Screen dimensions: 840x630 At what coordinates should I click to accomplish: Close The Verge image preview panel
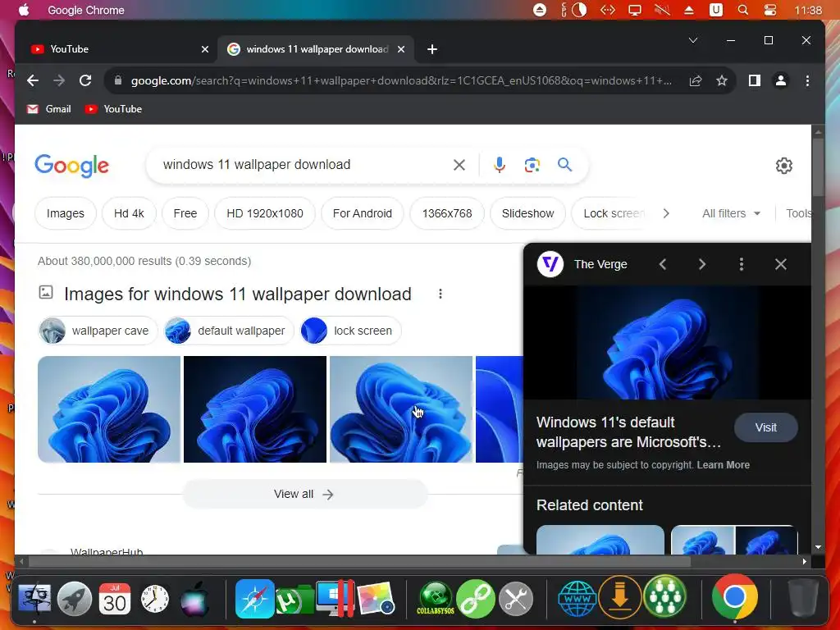point(781,264)
